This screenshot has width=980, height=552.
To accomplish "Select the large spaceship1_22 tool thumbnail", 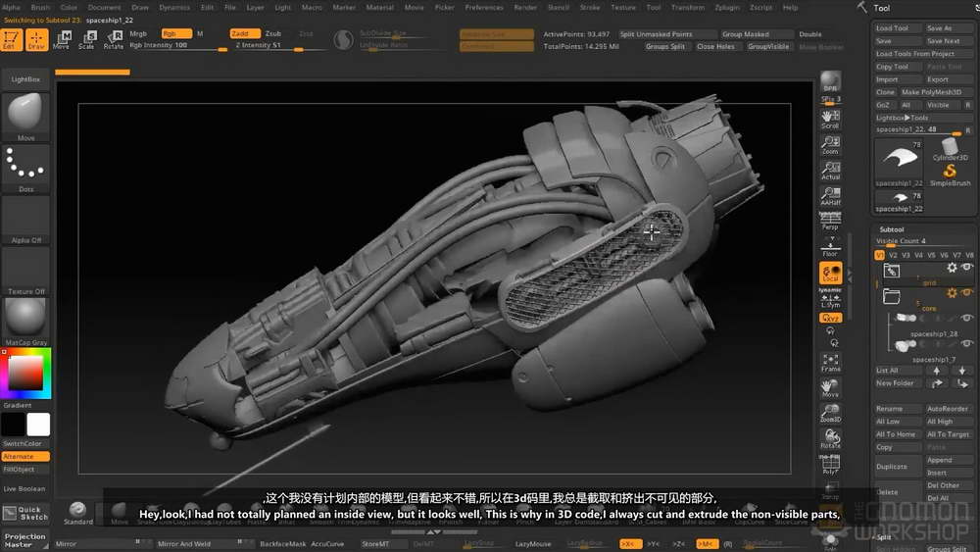I will [900, 162].
